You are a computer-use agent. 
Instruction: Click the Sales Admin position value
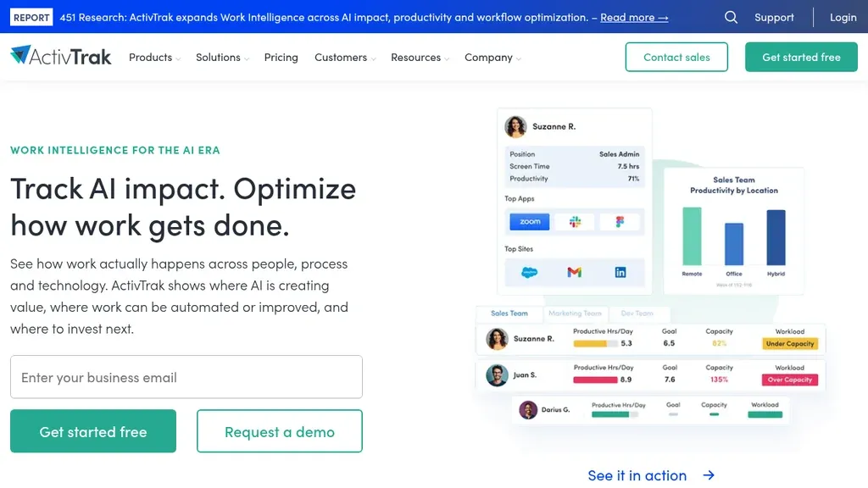pos(619,154)
